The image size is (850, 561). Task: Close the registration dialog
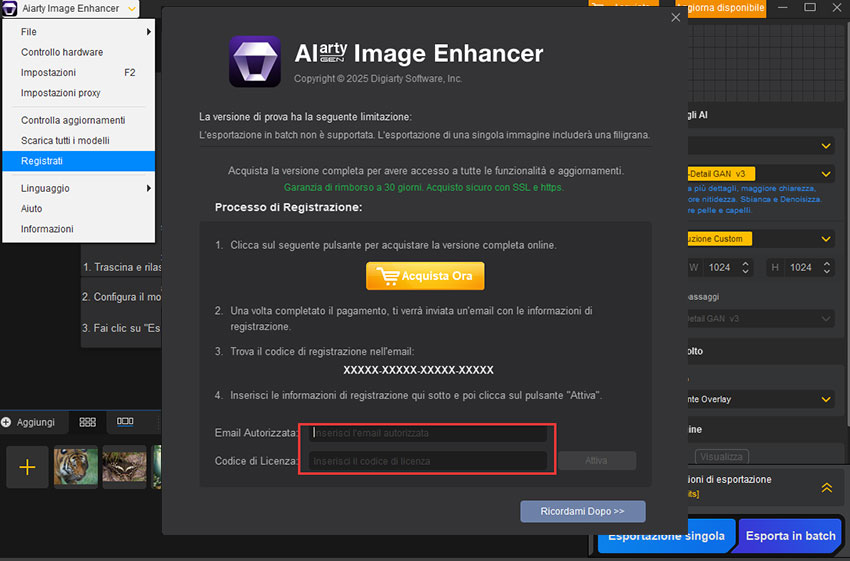(675, 17)
